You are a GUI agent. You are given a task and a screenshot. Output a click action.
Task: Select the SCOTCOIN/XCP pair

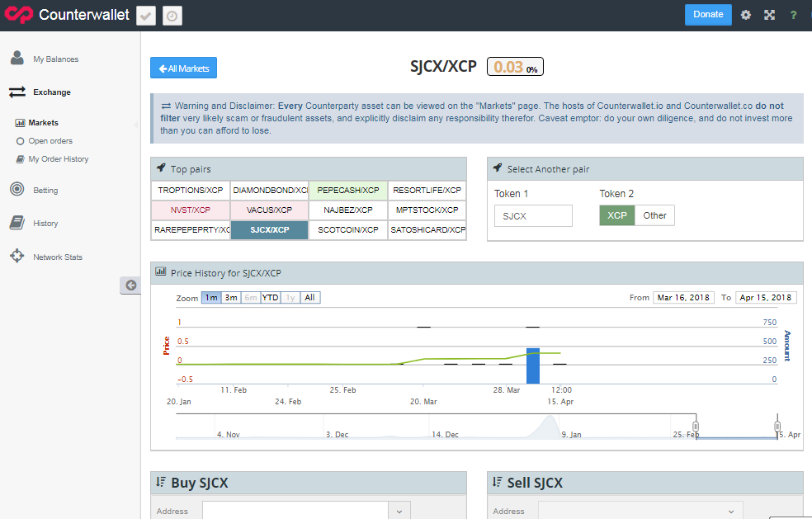(348, 229)
